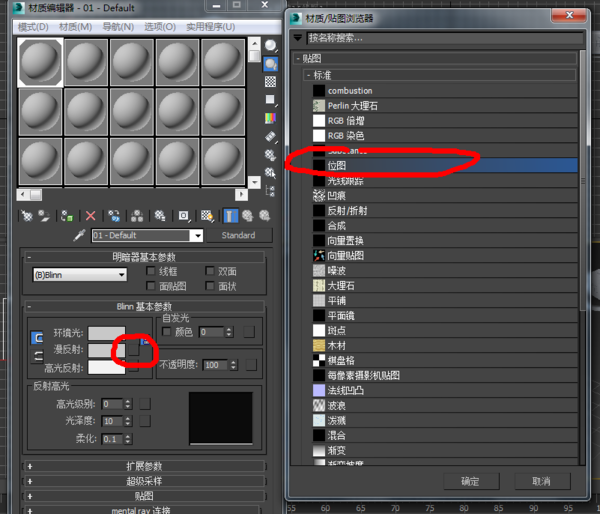Enable the 自发光 颜色 checkbox
The width and height of the screenshot is (600, 514).
click(x=166, y=331)
